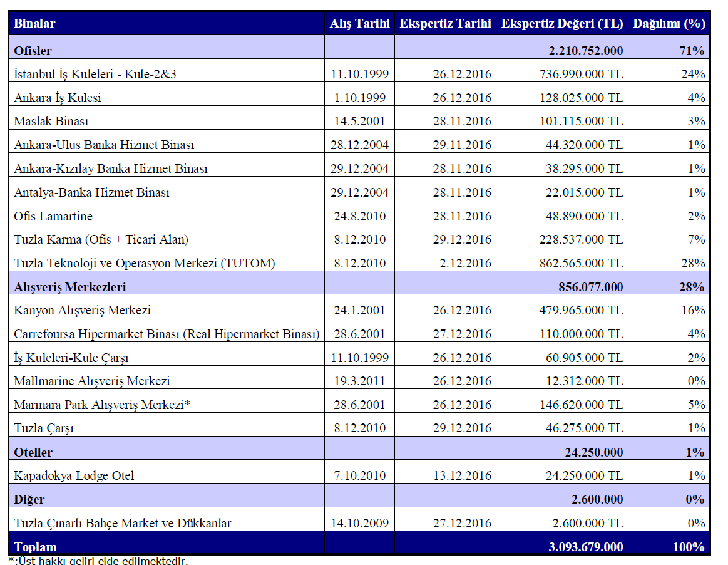Click the appraisal date 13.12.2016
The width and height of the screenshot is (728, 565).
point(462,475)
